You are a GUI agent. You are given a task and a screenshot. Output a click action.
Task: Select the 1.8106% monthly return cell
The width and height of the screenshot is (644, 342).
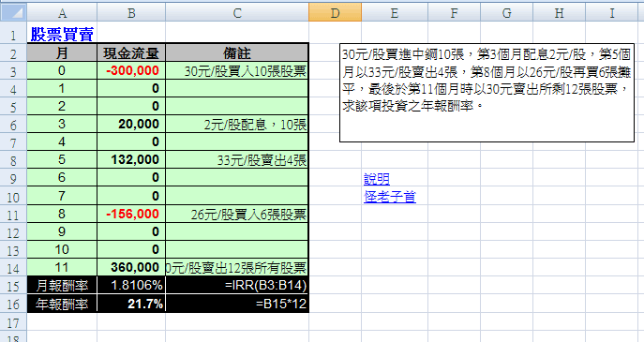(131, 285)
